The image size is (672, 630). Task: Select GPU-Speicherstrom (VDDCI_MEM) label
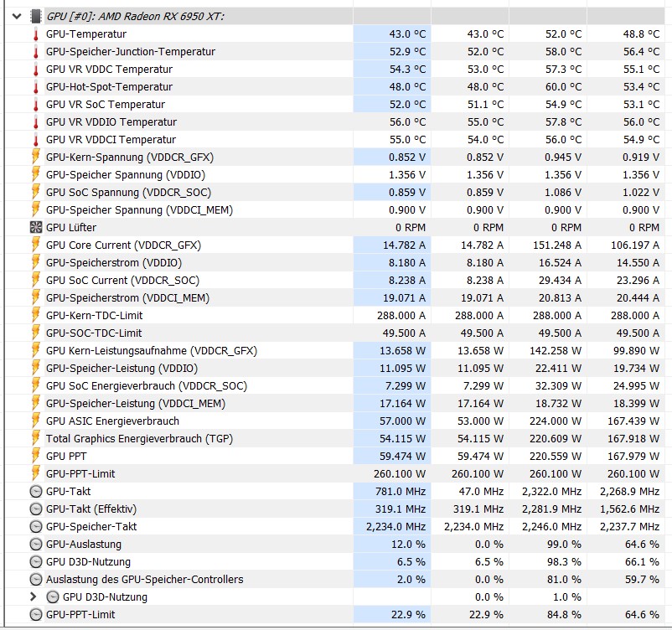coord(127,298)
